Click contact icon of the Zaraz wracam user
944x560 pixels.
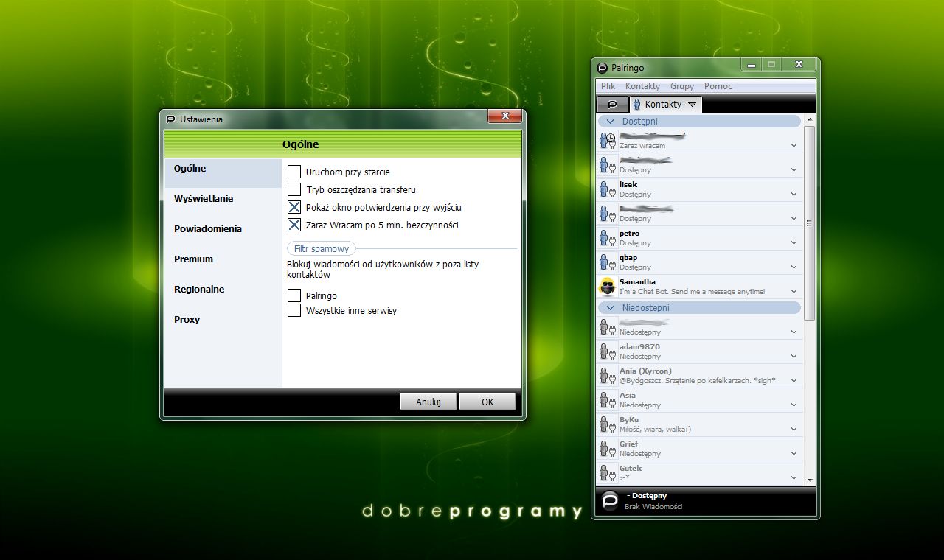click(x=607, y=141)
